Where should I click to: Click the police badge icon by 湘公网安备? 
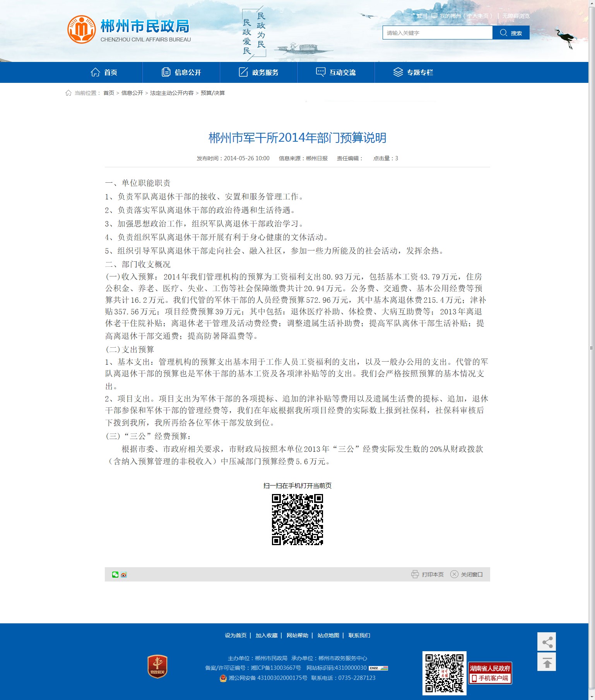223,678
